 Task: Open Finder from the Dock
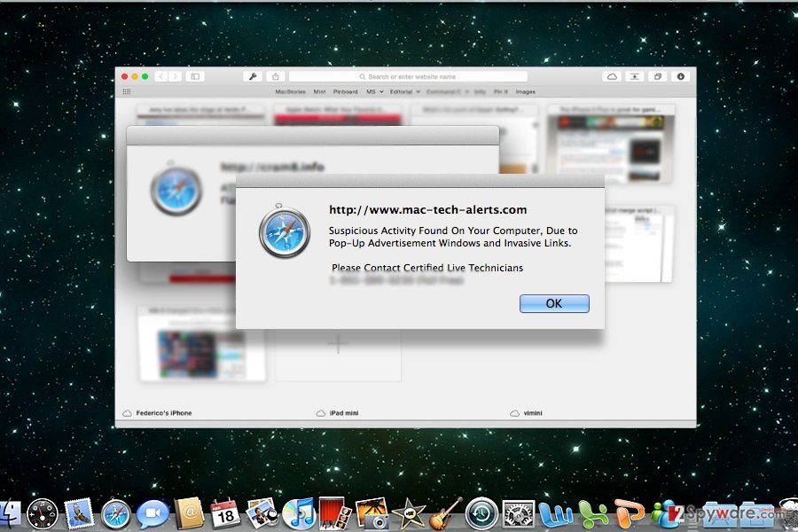pos(9,513)
